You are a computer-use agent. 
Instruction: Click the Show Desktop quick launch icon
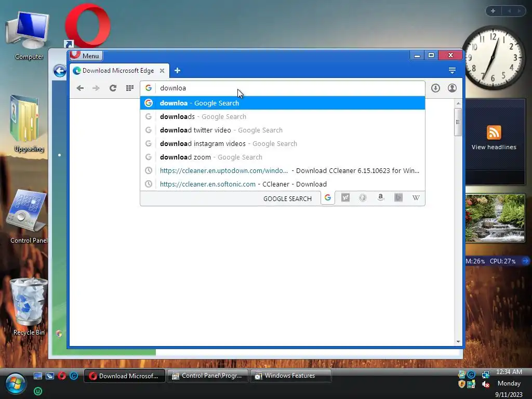pyautogui.click(x=37, y=376)
